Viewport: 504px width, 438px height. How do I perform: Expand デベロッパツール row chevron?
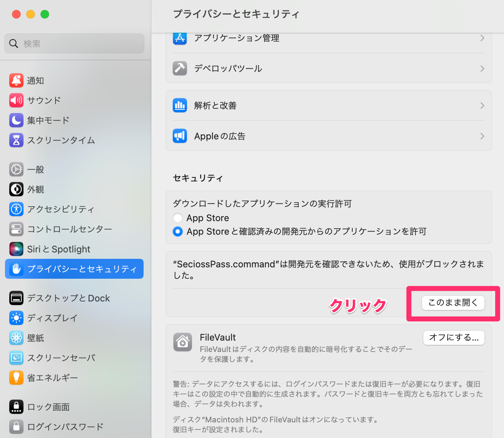coord(482,69)
